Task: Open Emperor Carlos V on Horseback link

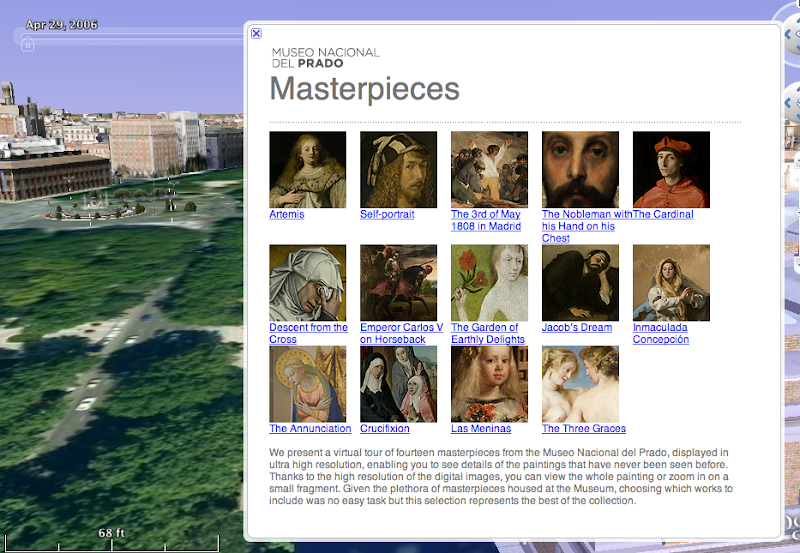Action: click(402, 333)
